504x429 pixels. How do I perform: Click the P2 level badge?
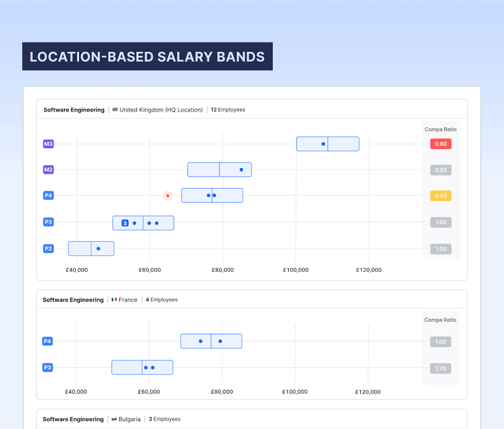(48, 248)
